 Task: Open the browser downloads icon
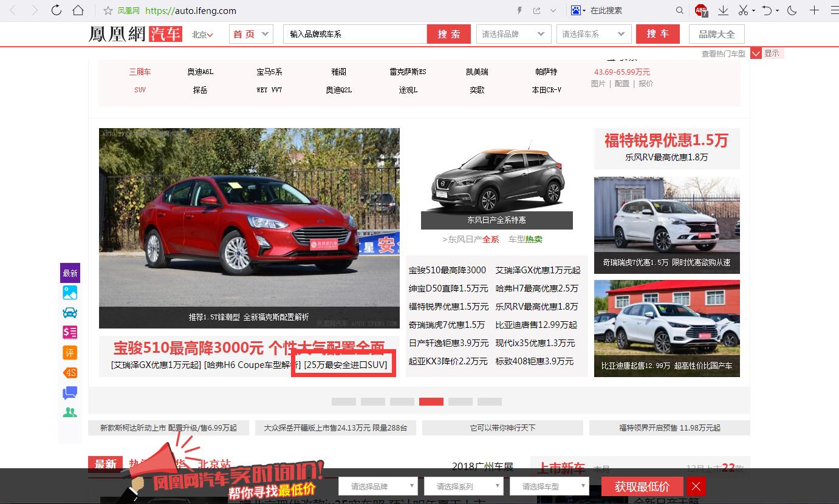click(x=723, y=10)
